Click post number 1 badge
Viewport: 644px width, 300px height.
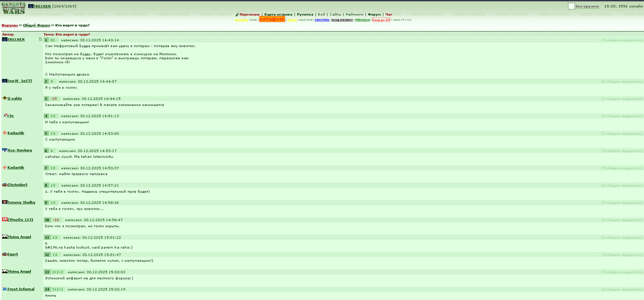[x=46, y=40]
